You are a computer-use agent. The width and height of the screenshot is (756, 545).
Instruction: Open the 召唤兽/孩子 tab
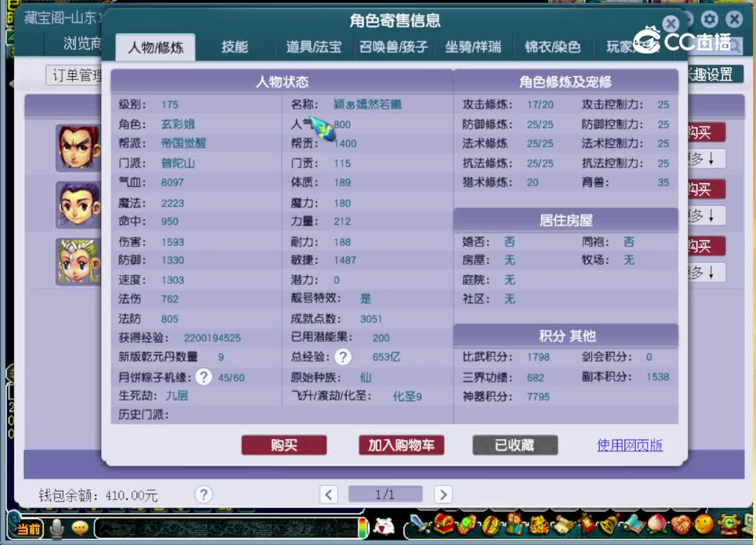pyautogui.click(x=393, y=47)
